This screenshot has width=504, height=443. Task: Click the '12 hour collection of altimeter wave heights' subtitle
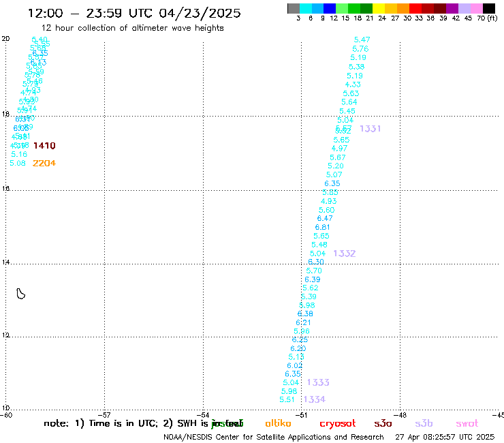tap(132, 28)
